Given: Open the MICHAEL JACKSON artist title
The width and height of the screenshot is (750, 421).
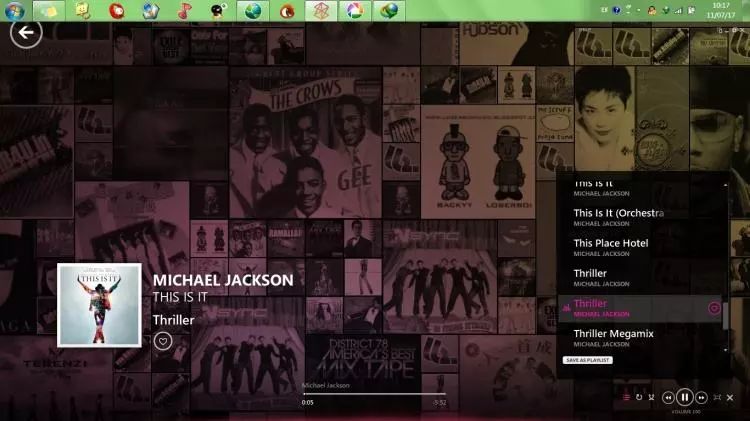Looking at the screenshot, I should (x=223, y=280).
